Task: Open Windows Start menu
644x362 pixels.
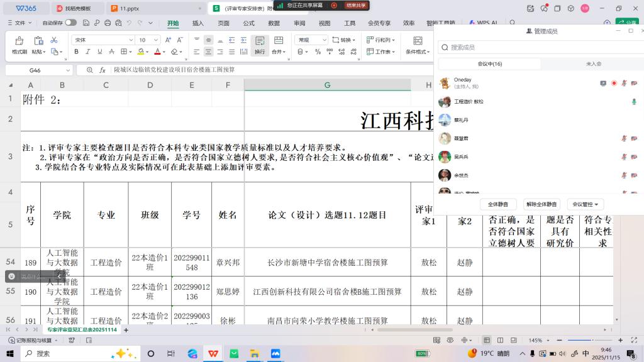Action: [x=10, y=353]
